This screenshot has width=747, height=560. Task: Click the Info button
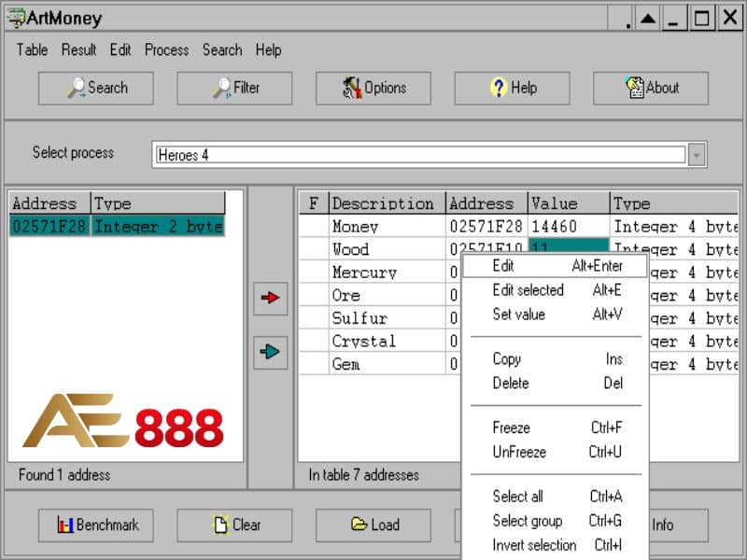pyautogui.click(x=678, y=525)
